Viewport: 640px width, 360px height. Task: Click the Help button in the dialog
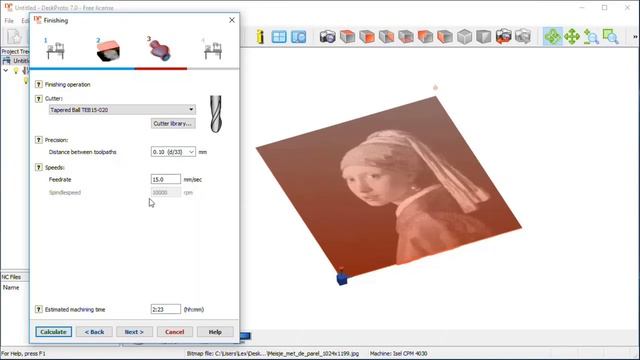click(x=215, y=332)
